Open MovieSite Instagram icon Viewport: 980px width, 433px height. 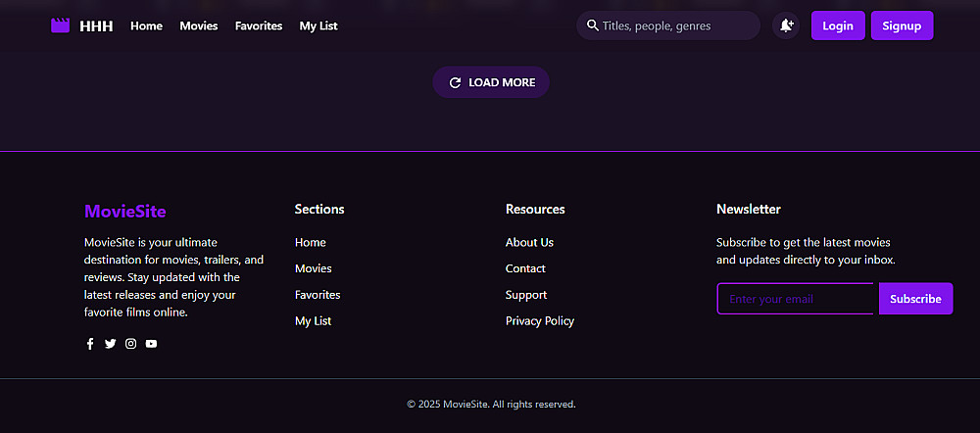tap(130, 344)
